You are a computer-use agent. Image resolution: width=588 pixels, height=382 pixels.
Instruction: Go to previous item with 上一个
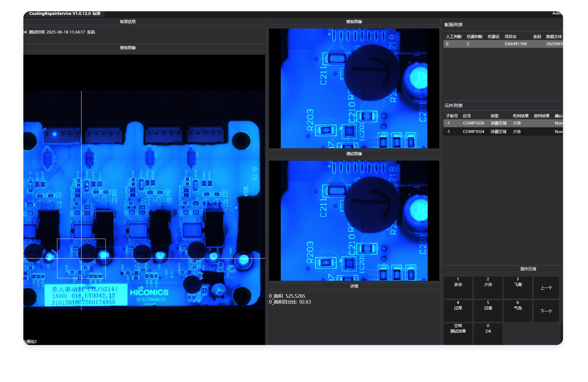coord(546,288)
